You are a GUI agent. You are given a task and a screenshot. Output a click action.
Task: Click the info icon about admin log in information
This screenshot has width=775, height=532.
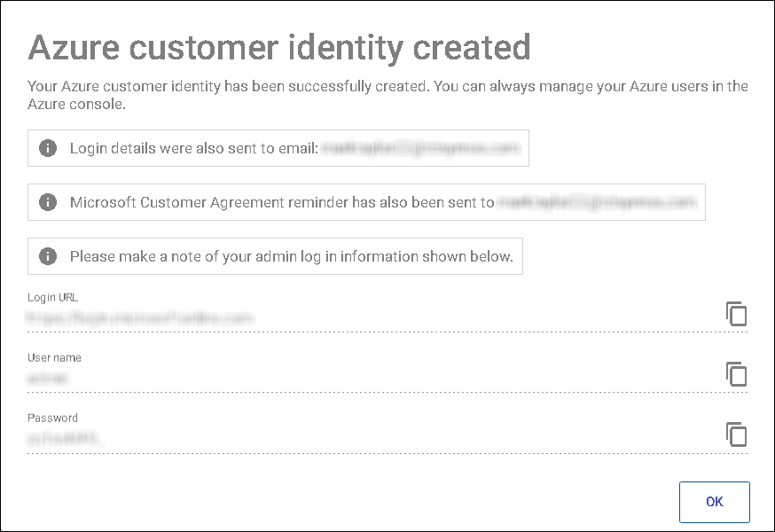point(48,256)
